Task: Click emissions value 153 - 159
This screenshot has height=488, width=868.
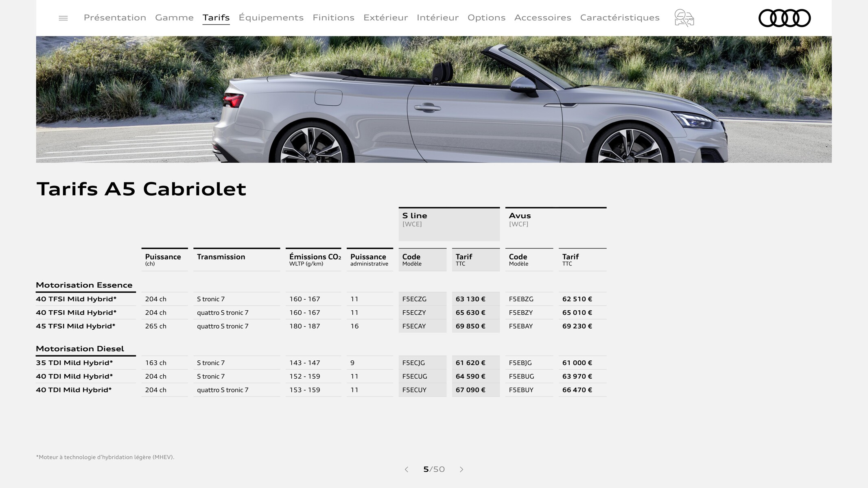Action: pyautogui.click(x=304, y=390)
